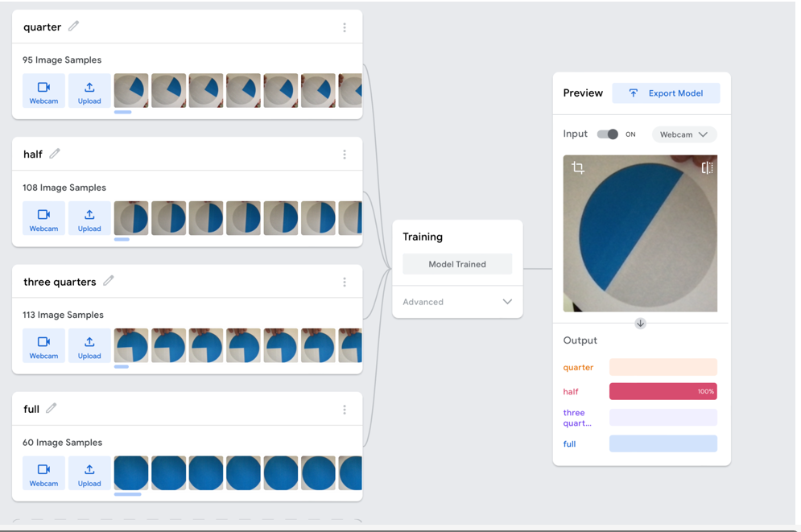
Task: Click the crop icon on preview image
Action: tap(578, 167)
